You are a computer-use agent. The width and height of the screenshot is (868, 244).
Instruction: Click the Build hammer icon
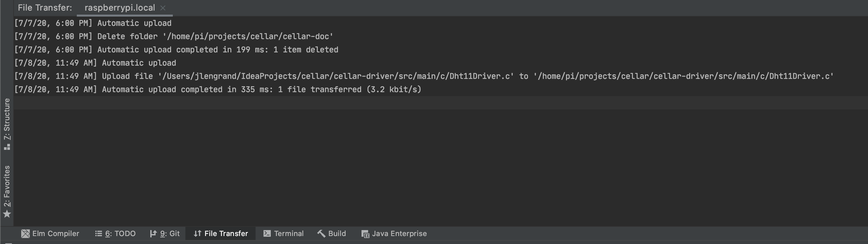click(321, 233)
